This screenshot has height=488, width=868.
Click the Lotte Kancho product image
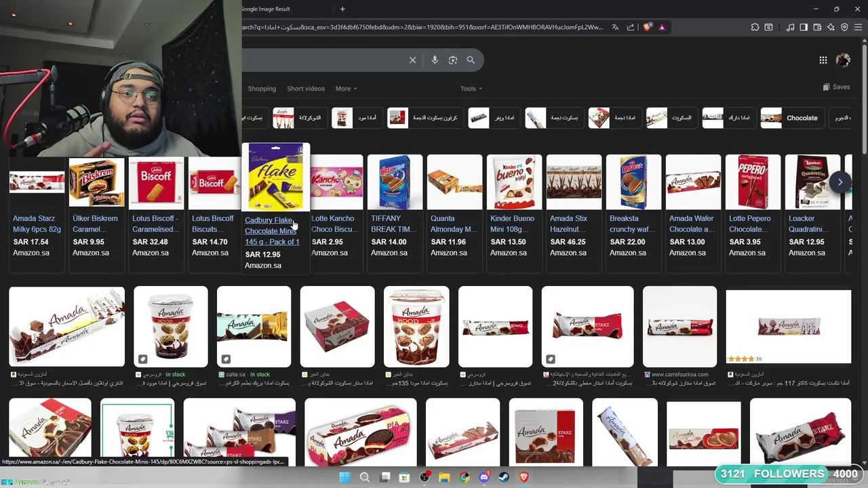click(x=336, y=182)
